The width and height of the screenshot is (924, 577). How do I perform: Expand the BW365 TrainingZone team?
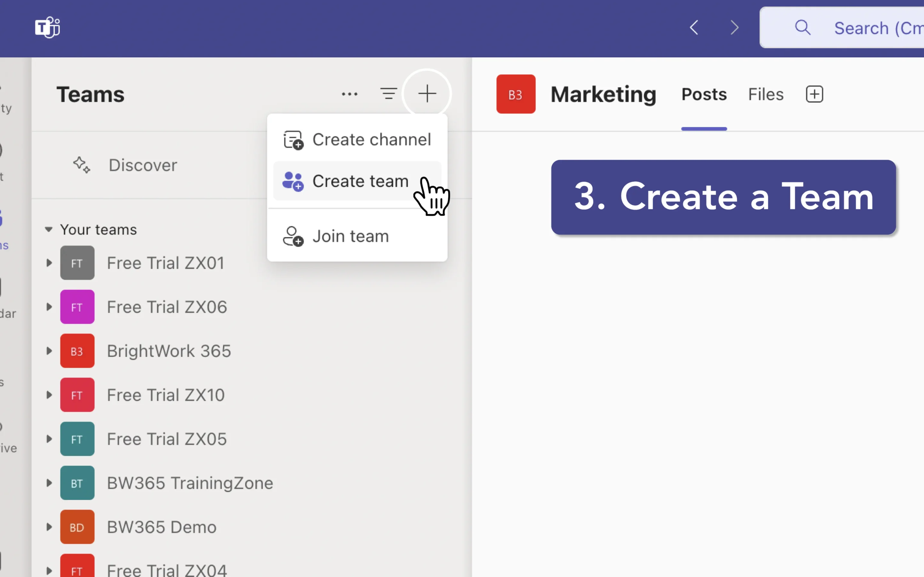48,483
